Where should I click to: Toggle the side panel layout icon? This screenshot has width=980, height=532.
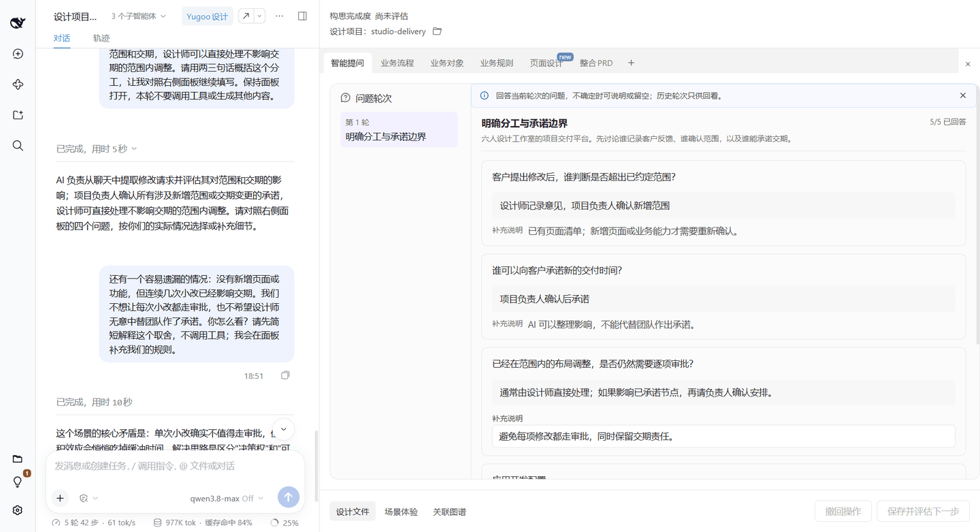[303, 16]
